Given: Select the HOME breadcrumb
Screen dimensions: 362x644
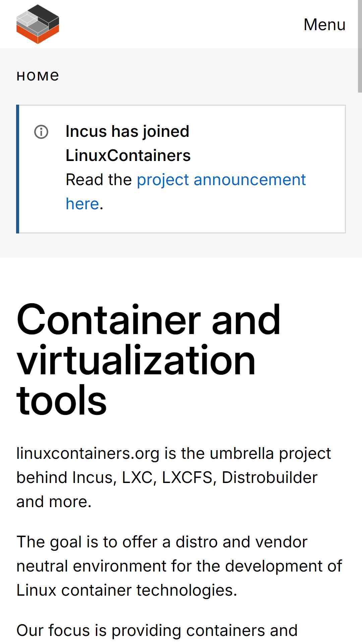Looking at the screenshot, I should [38, 76].
